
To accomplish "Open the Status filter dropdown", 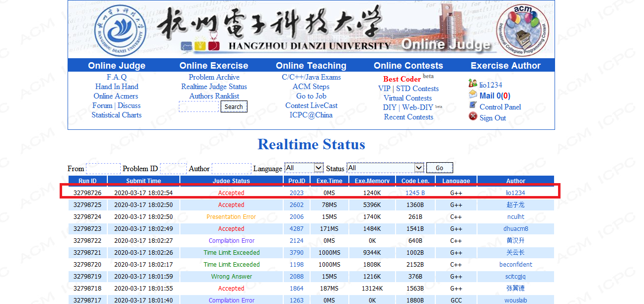I will (385, 168).
